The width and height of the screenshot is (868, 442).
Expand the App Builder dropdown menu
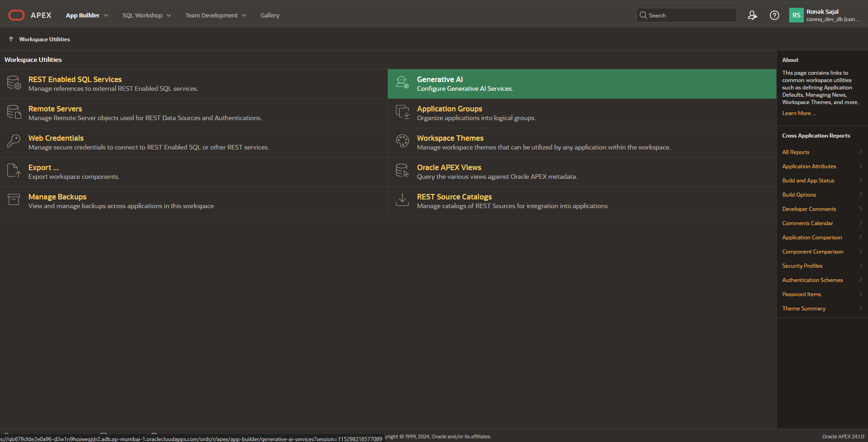(x=87, y=16)
